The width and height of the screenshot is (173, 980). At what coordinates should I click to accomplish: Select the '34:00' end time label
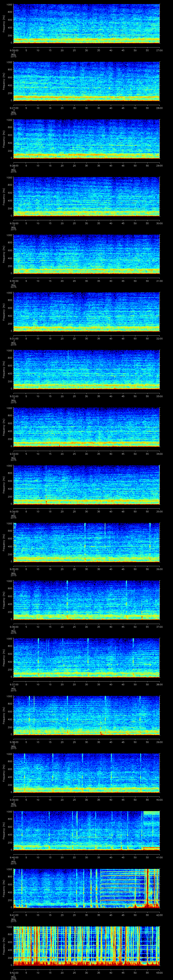click(159, 454)
